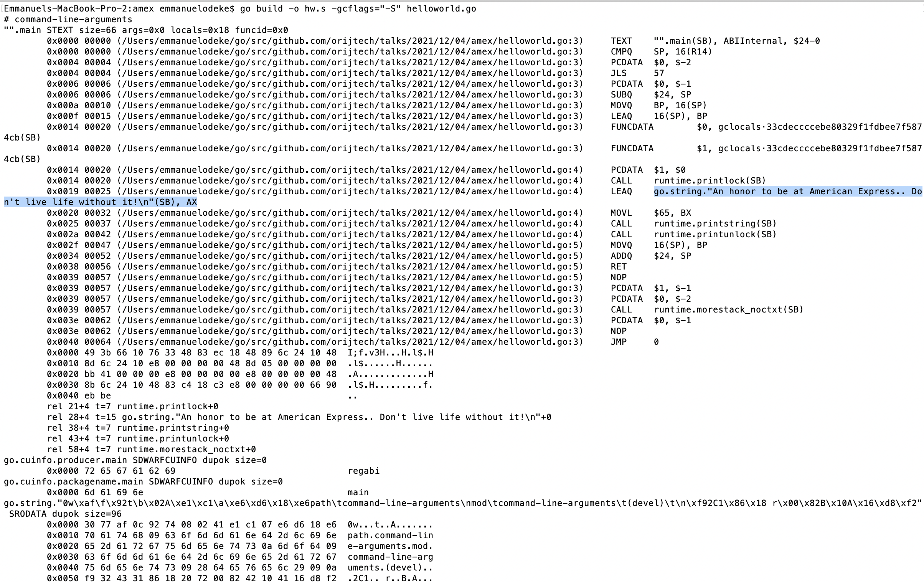This screenshot has height=582, width=924.
Task: Click the highlighted go.string LEAQ operand
Action: tap(787, 192)
